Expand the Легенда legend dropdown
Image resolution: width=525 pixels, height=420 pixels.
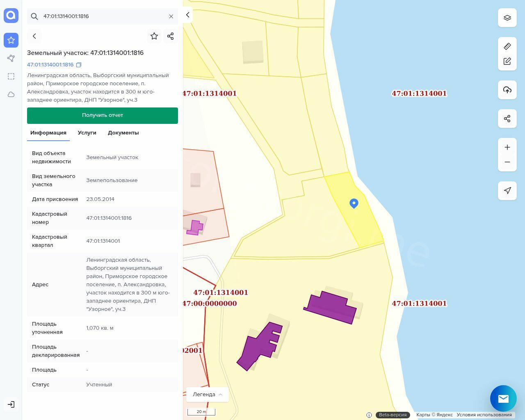(x=207, y=394)
